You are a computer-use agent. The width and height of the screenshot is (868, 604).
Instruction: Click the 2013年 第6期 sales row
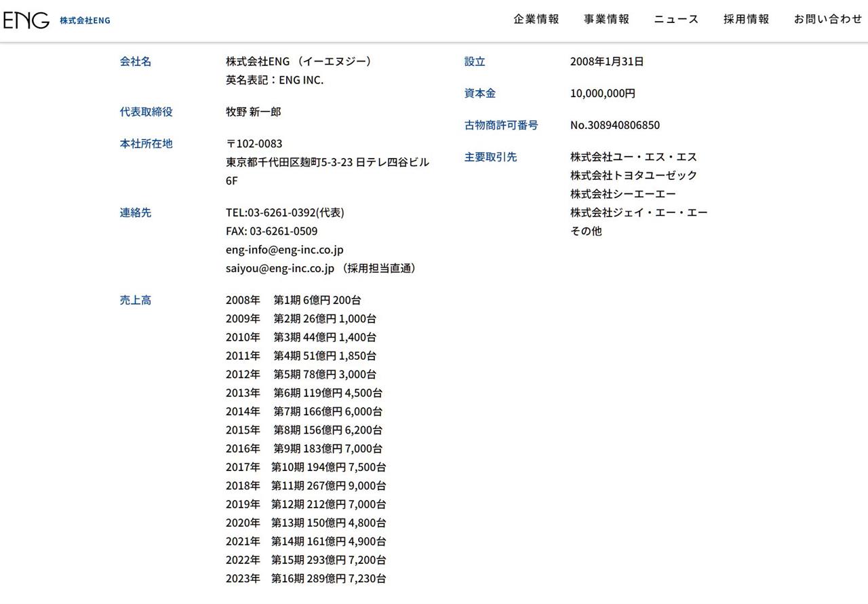pyautogui.click(x=304, y=392)
